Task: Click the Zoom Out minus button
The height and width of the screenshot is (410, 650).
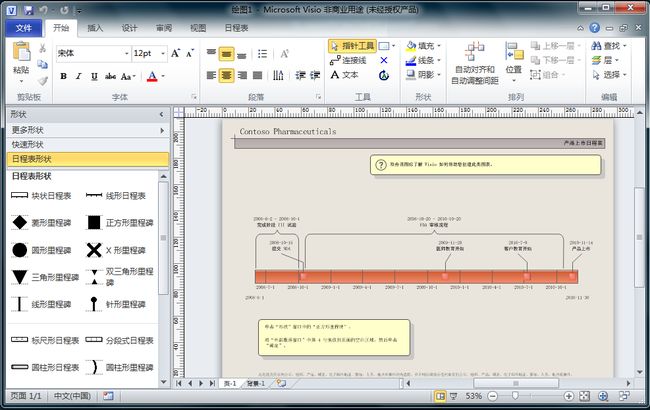Action: tap(492, 396)
